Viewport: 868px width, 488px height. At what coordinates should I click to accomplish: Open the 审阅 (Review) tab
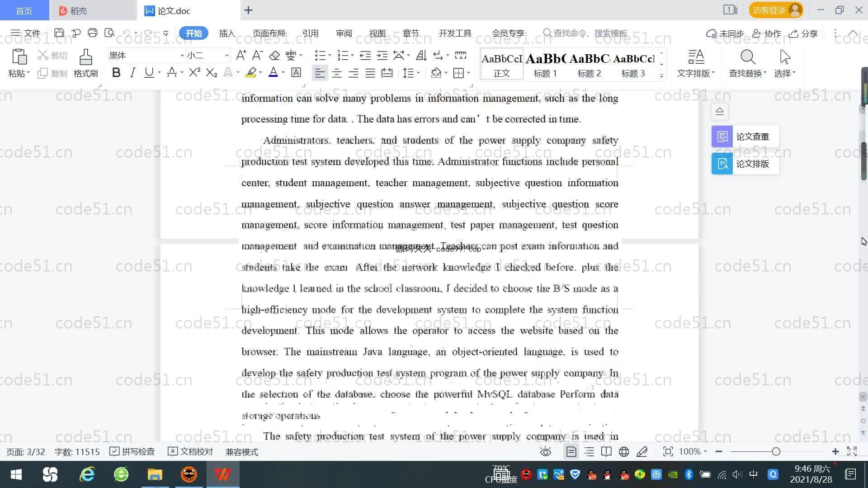[x=344, y=33]
